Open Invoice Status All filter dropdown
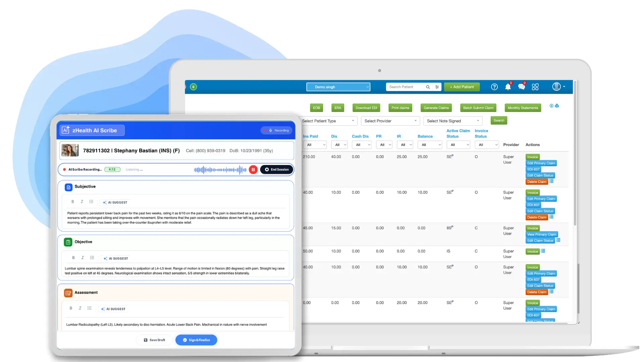644x362 pixels. (x=487, y=145)
